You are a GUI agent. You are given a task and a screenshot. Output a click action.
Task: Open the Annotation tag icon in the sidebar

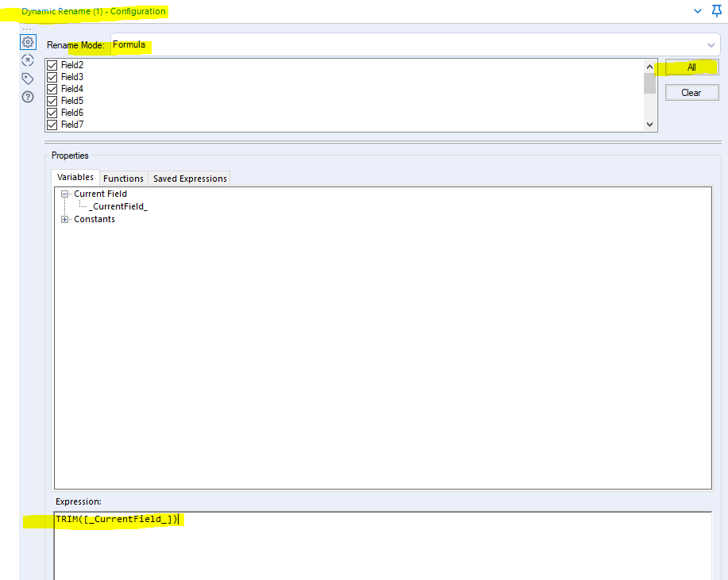tap(28, 78)
